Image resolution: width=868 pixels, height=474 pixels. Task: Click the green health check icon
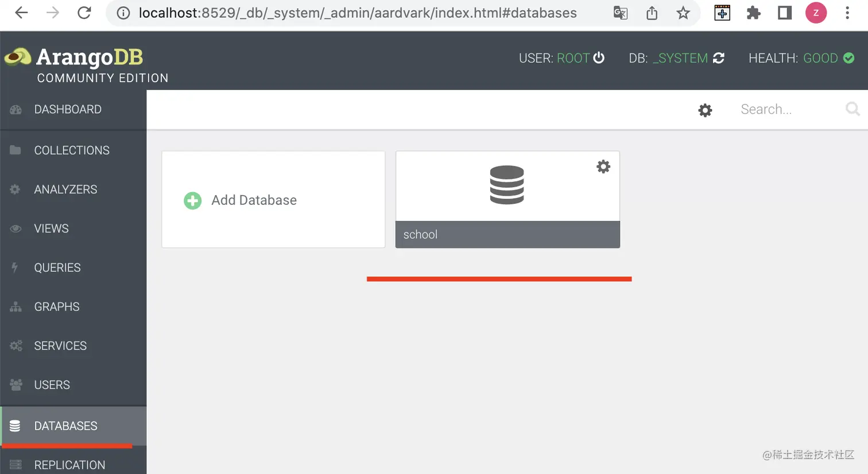[x=849, y=58]
